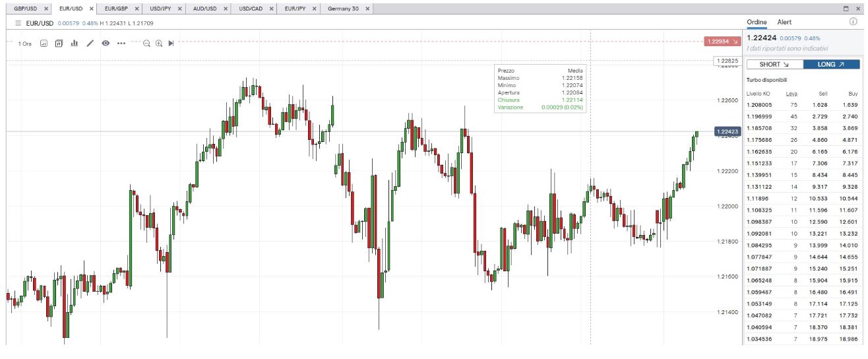Close the EUR/GBP tab
The height and width of the screenshot is (359, 868).
tap(137, 9)
